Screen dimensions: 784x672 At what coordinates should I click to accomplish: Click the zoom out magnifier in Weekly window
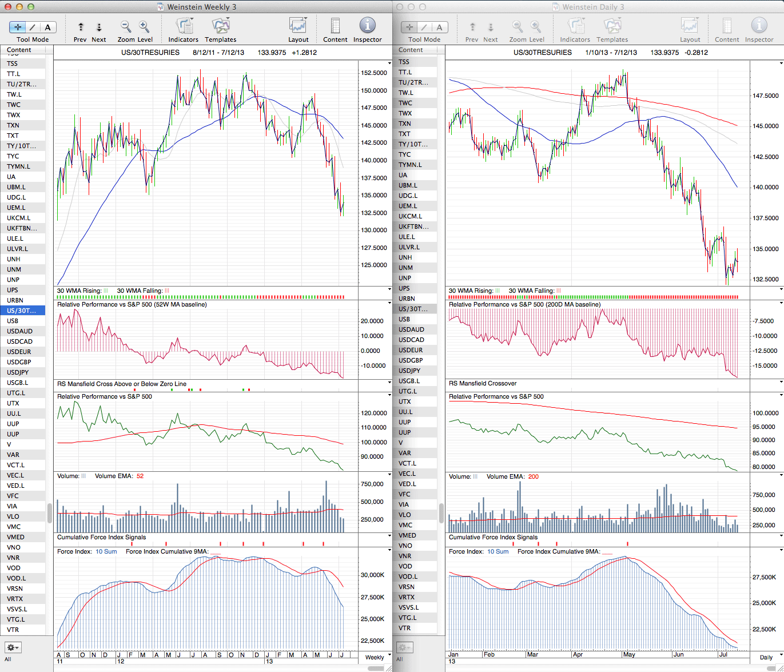point(126,26)
